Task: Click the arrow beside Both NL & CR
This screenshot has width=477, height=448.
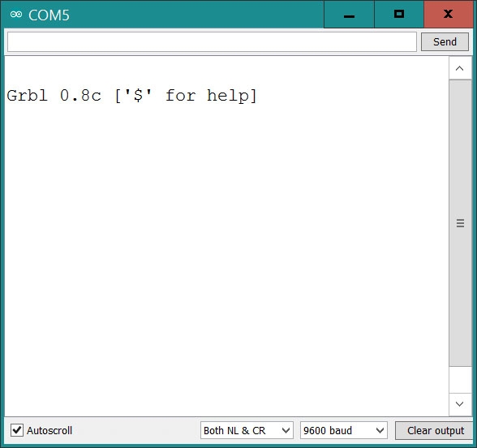Action: click(x=286, y=430)
